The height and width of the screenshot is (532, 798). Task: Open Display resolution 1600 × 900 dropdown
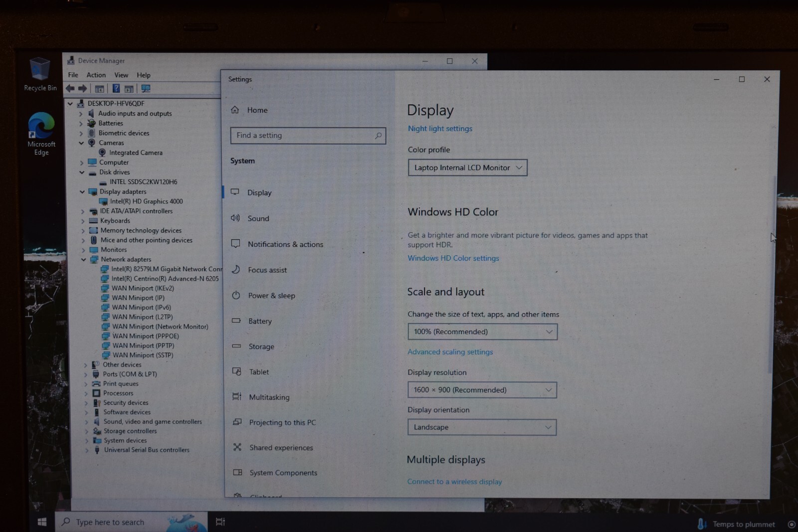(482, 390)
